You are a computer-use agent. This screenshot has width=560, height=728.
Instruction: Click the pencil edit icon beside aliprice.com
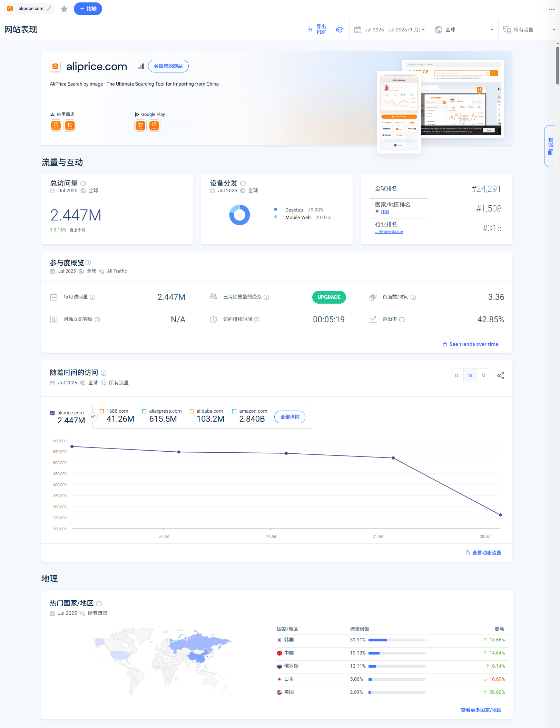tap(49, 9)
